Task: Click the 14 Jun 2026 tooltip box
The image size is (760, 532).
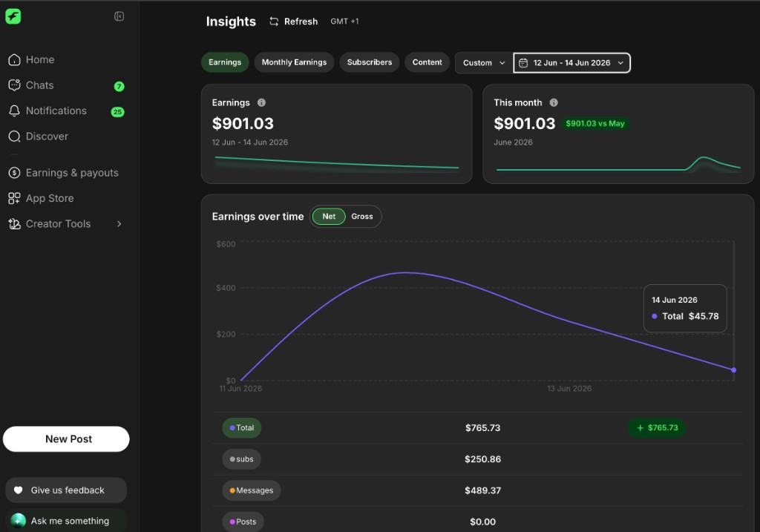Action: [x=685, y=308]
